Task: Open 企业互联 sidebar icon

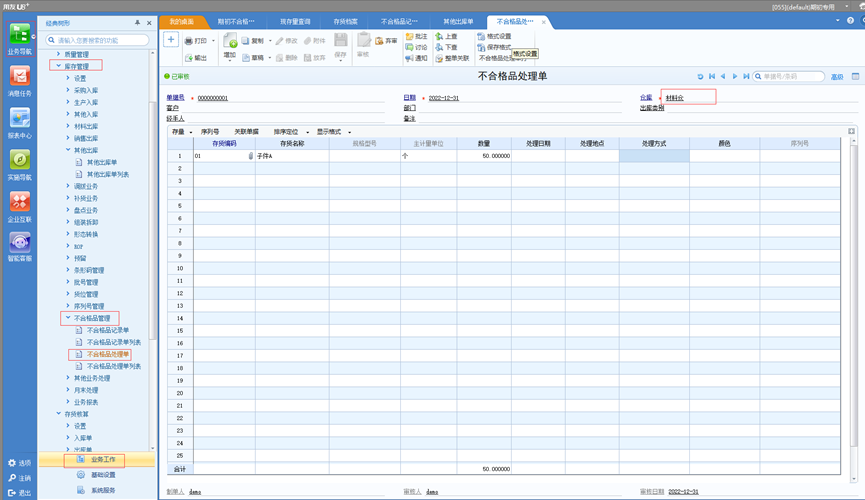Action: coord(20,206)
